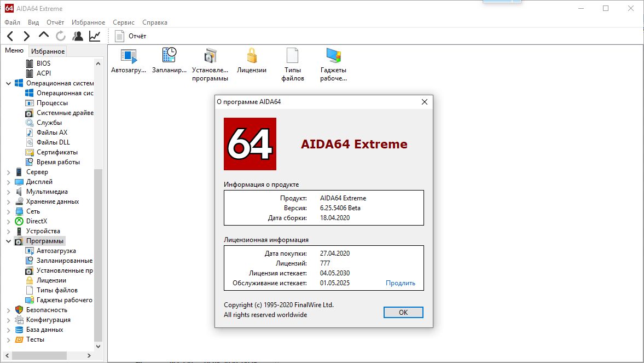This screenshot has width=644, height=363.
Task: Click the AIDA64 logo in About dialog
Action: pyautogui.click(x=250, y=144)
